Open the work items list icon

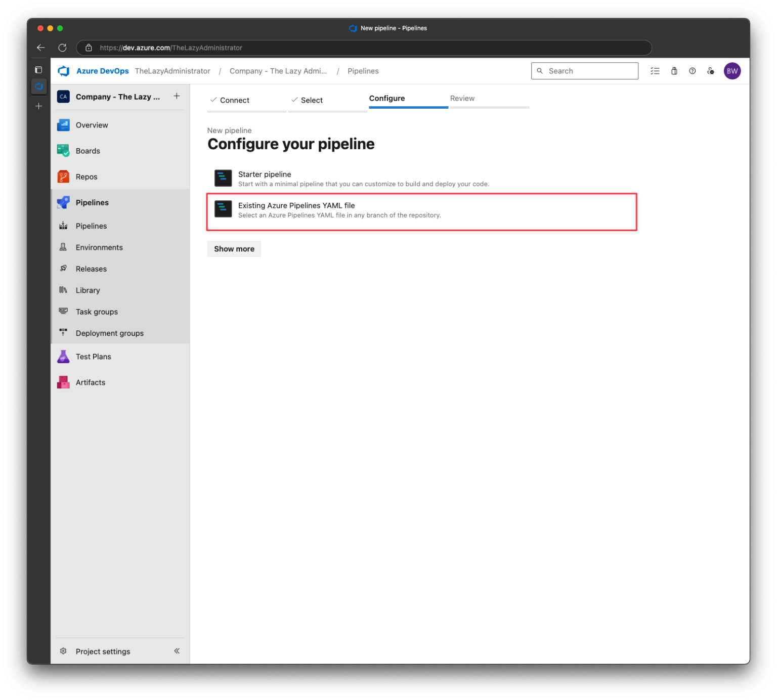tap(655, 71)
